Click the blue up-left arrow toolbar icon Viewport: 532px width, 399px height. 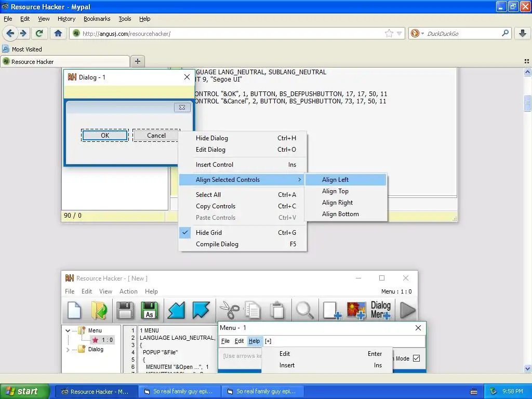(201, 310)
